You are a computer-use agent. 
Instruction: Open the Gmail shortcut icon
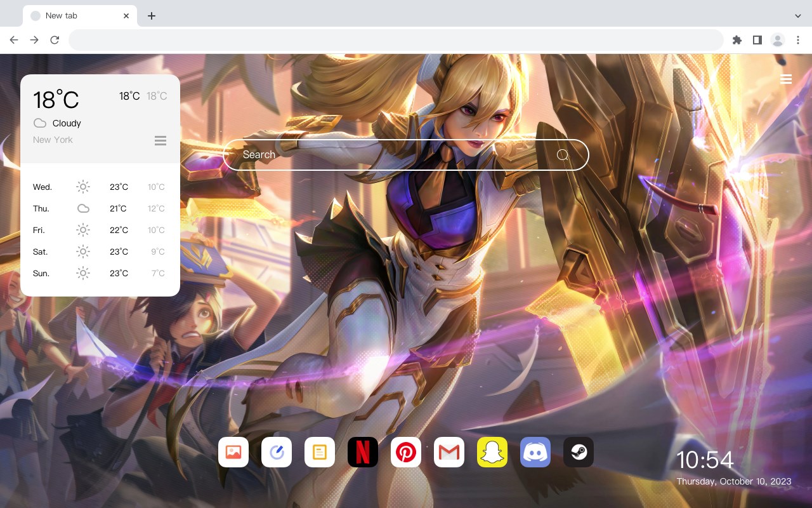click(x=449, y=452)
